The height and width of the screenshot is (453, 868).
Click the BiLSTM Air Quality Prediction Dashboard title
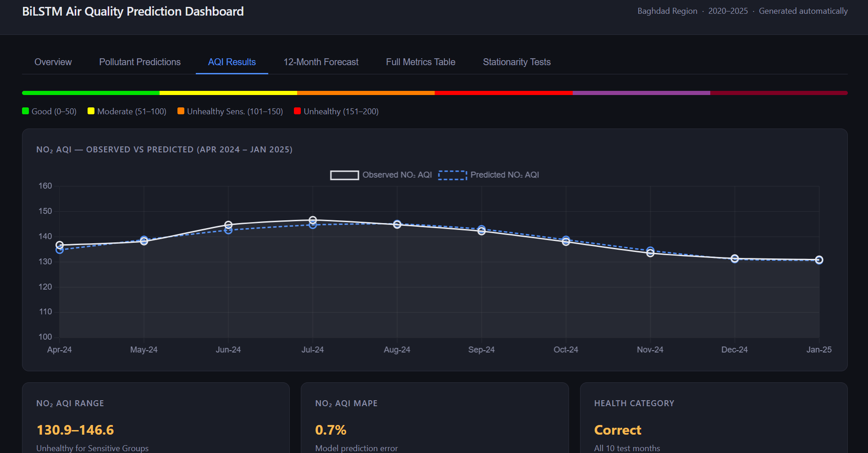pyautogui.click(x=133, y=11)
